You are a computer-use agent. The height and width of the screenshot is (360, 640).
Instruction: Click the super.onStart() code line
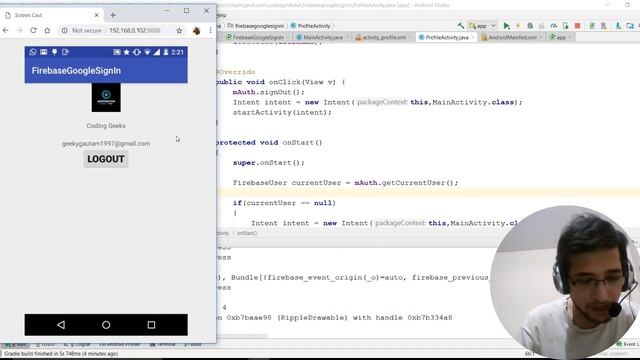point(269,163)
